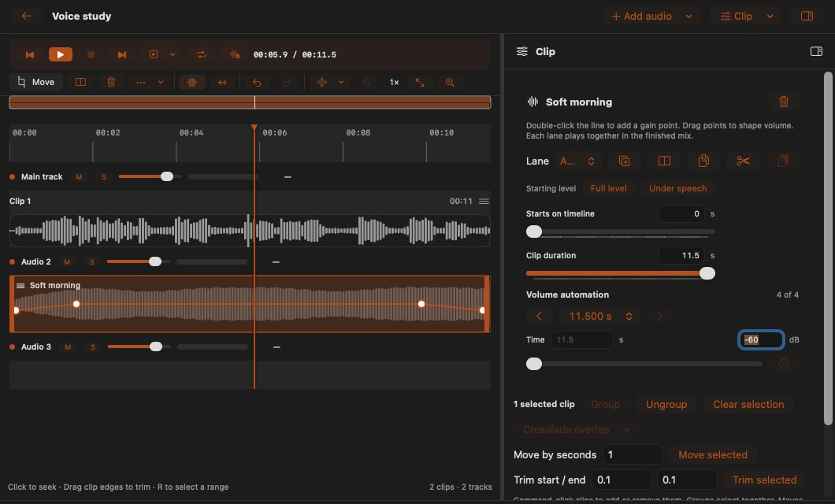The height and width of the screenshot is (504, 835).
Task: Click the horizontal double-arrow icon in the toolbar
Action: (222, 82)
